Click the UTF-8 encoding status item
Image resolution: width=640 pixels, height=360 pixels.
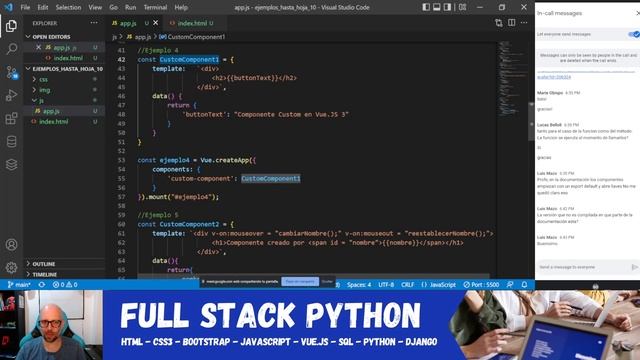click(386, 284)
